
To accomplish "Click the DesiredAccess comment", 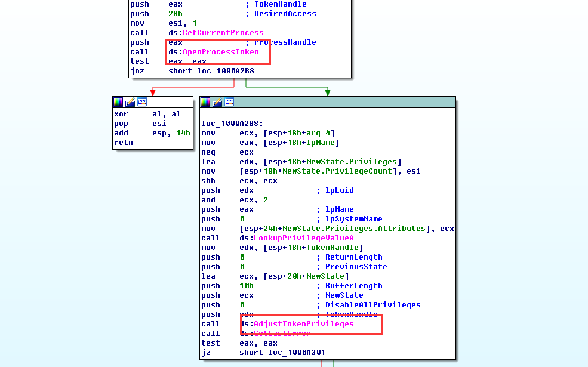I will click(285, 14).
